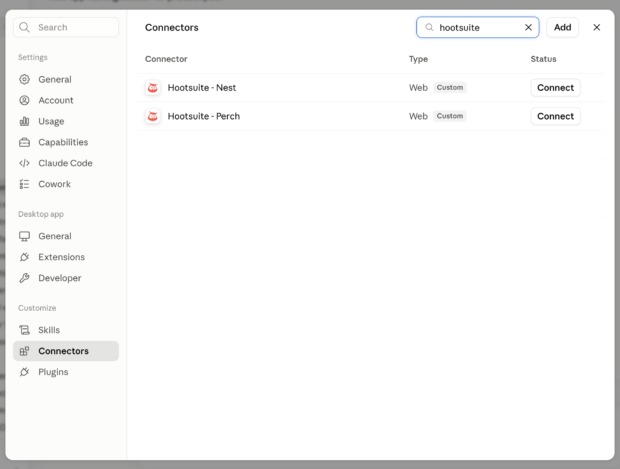Click the Skills scroll icon
The height and width of the screenshot is (469, 620).
pos(25,330)
